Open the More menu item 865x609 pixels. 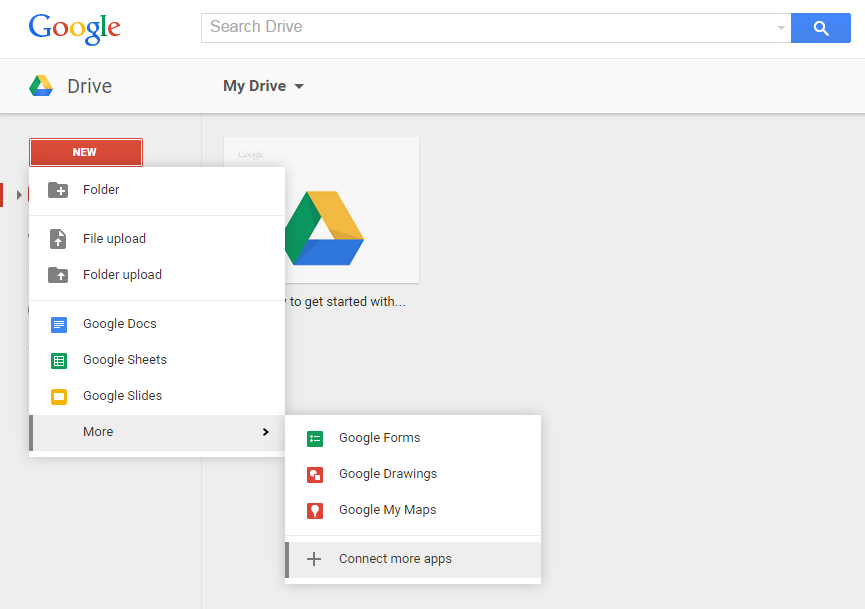pyautogui.click(x=157, y=432)
